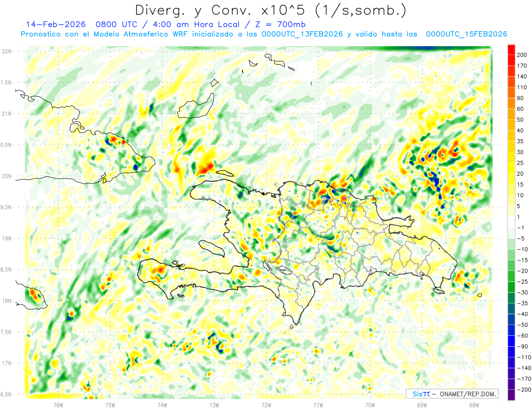This screenshot has height=411, width=532.
Task: Click the colorbar value '170' in the positive range
Action: (x=522, y=66)
